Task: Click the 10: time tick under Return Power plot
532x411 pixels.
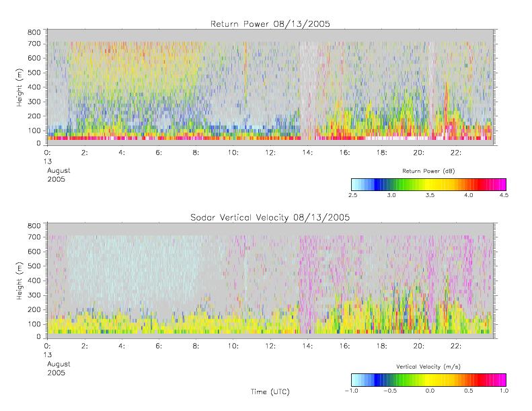Action: (233, 153)
